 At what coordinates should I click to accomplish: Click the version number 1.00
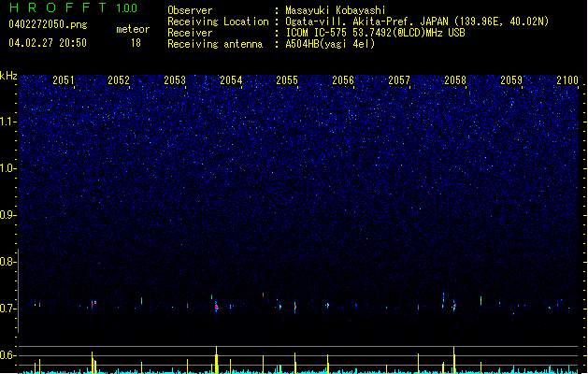coord(127,8)
